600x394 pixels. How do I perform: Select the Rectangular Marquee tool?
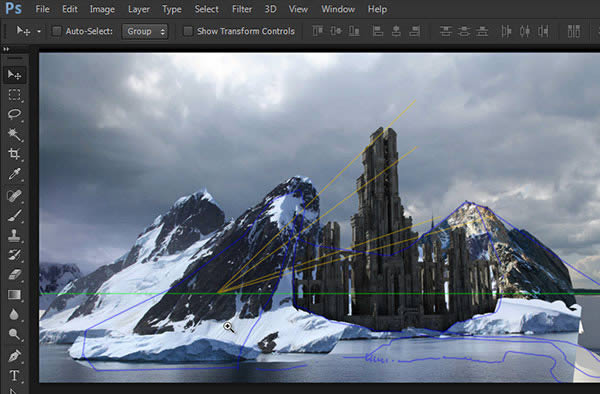coord(15,94)
